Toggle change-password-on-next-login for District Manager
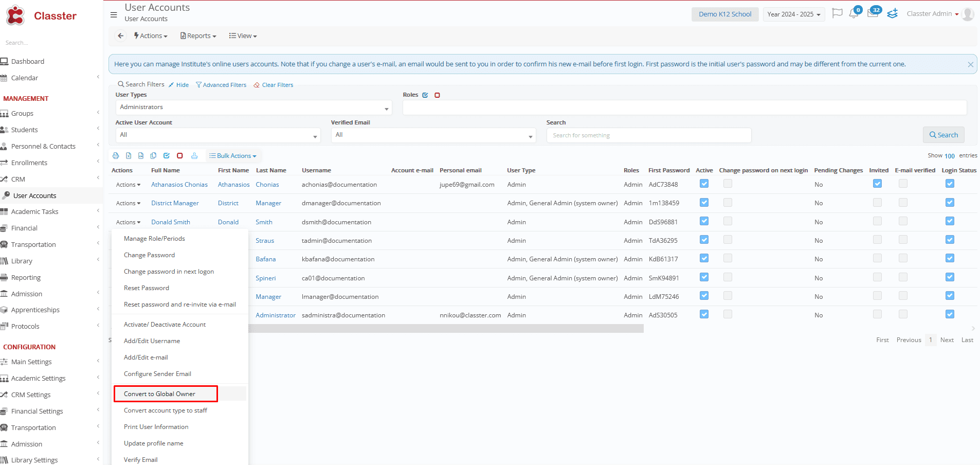Viewport: 980px width, 465px height. [728, 203]
